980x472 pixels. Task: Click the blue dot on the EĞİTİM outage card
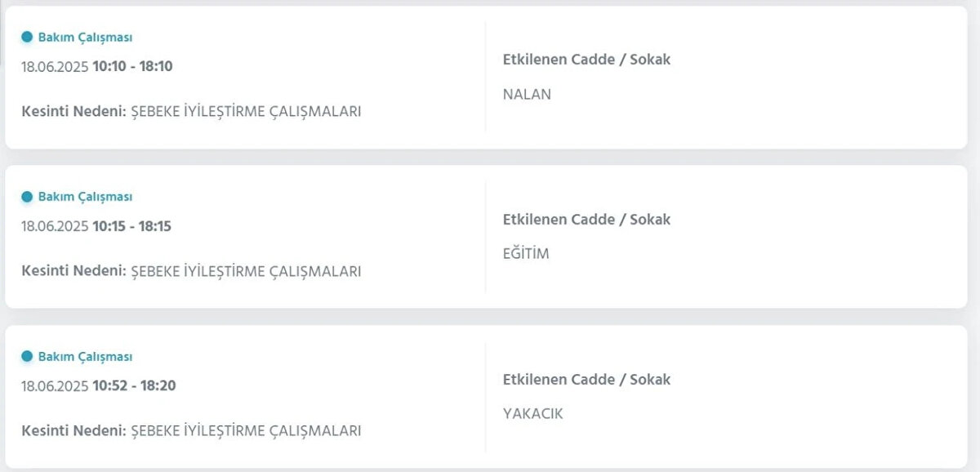tap(27, 197)
